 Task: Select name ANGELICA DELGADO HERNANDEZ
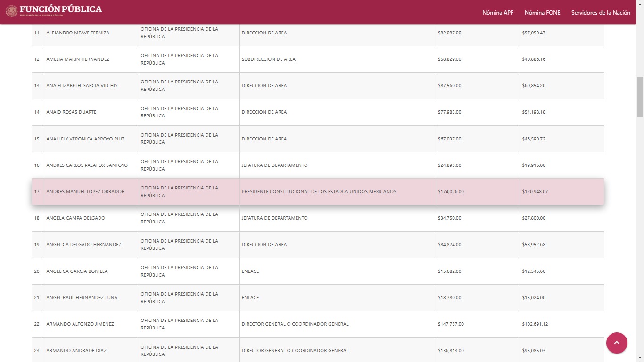click(83, 245)
